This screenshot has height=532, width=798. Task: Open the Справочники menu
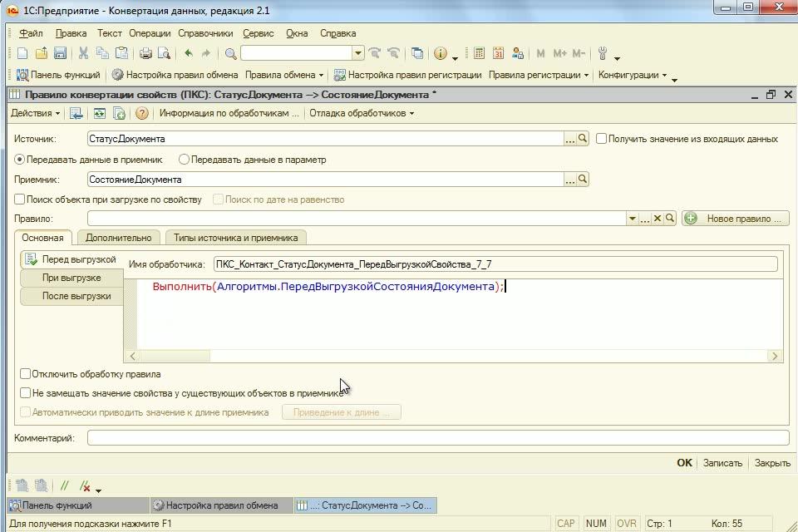(x=205, y=33)
